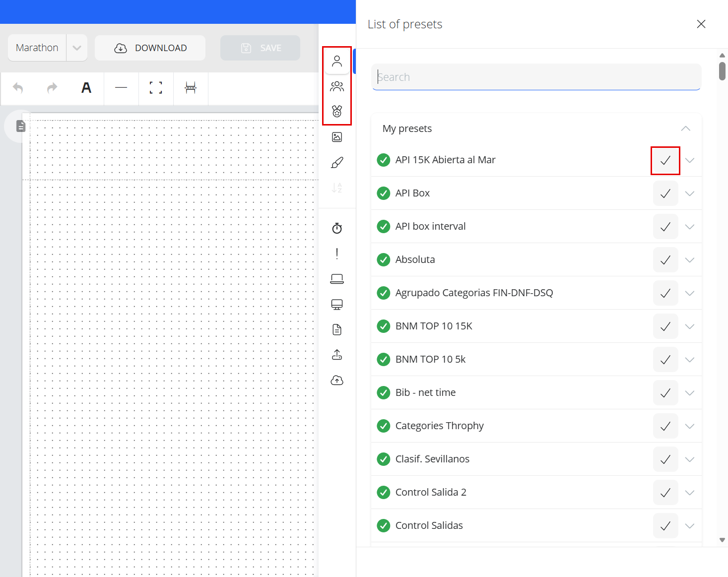Apply the Categories Throphy preset checkmark
The image size is (728, 577).
[x=665, y=426]
